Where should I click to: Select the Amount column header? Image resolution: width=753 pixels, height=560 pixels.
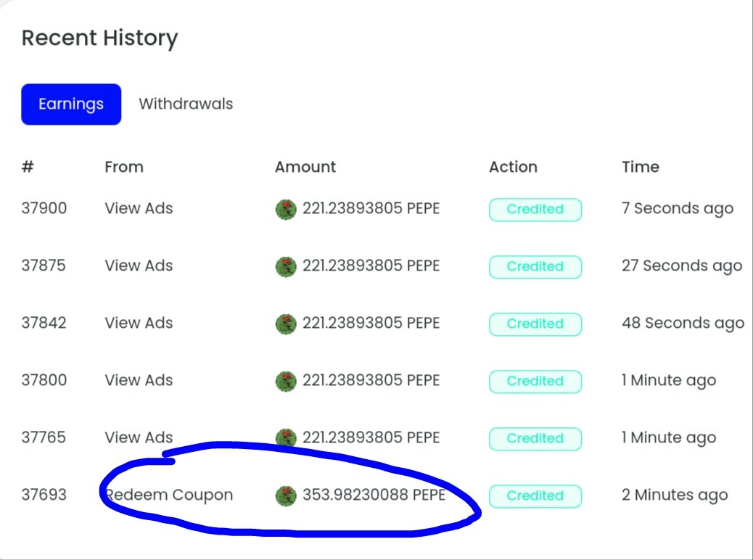305,167
